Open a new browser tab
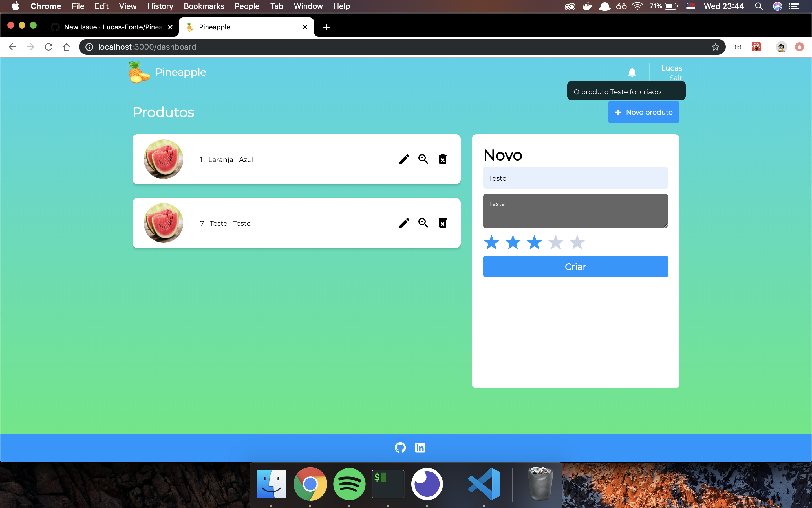The height and width of the screenshot is (508, 812). click(326, 27)
